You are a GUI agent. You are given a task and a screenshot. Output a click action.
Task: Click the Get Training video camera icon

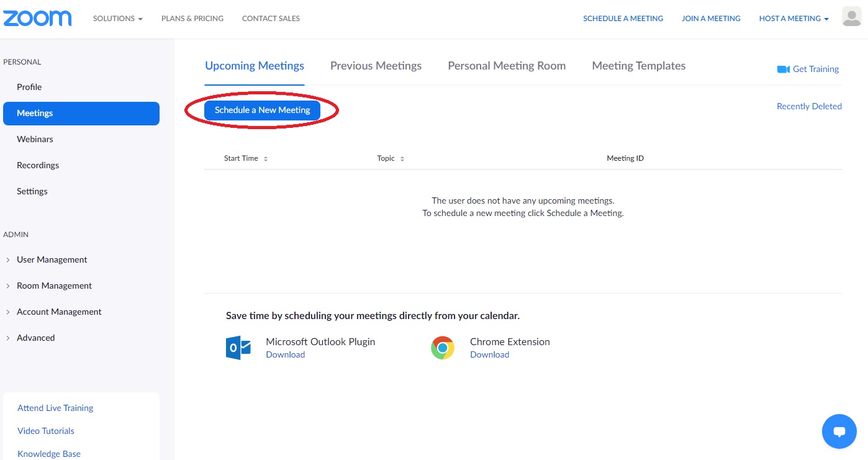pos(783,69)
